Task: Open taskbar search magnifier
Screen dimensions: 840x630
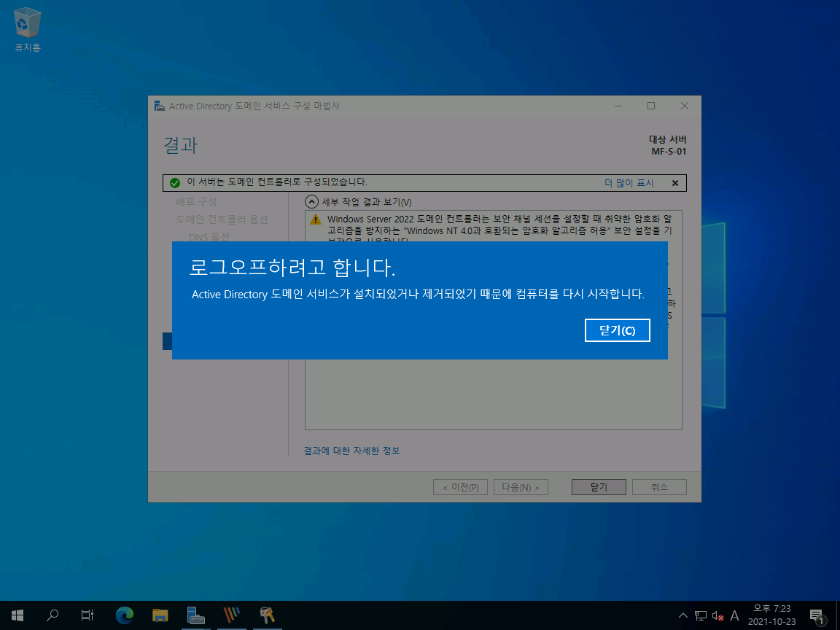Action: (52, 615)
